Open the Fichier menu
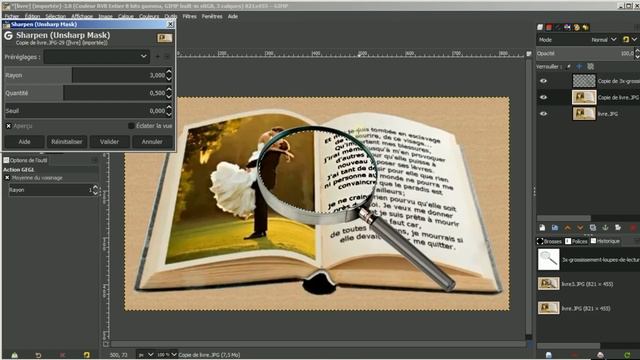Image resolution: width=640 pixels, height=360 pixels. (11, 16)
